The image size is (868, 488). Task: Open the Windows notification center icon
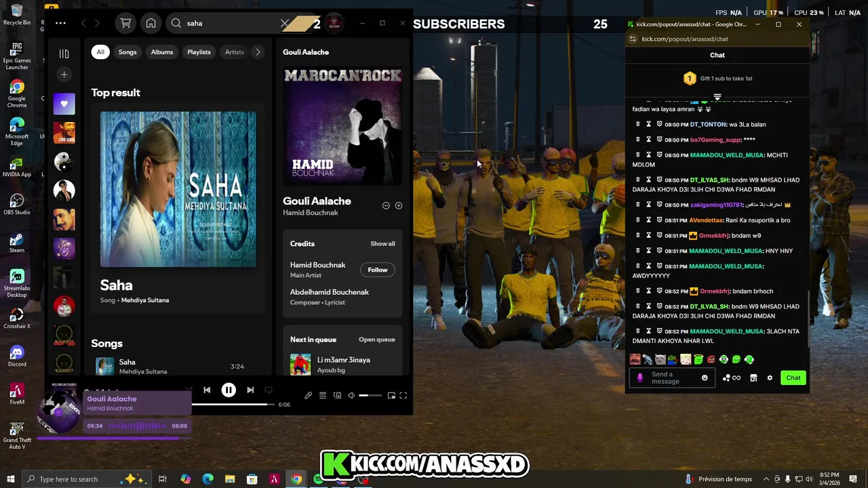[854, 479]
